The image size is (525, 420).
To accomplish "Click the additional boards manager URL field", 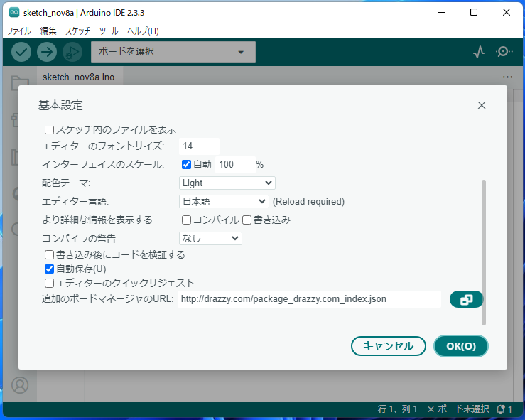I will [309, 299].
